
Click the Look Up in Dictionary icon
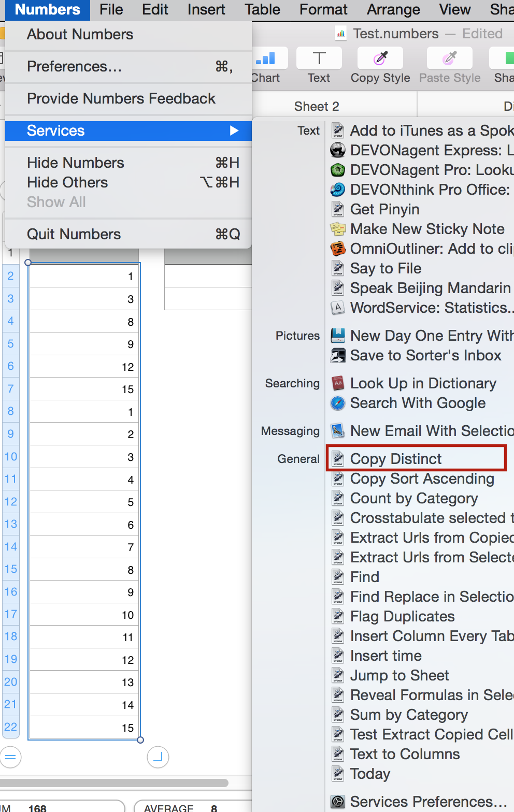coord(338,383)
